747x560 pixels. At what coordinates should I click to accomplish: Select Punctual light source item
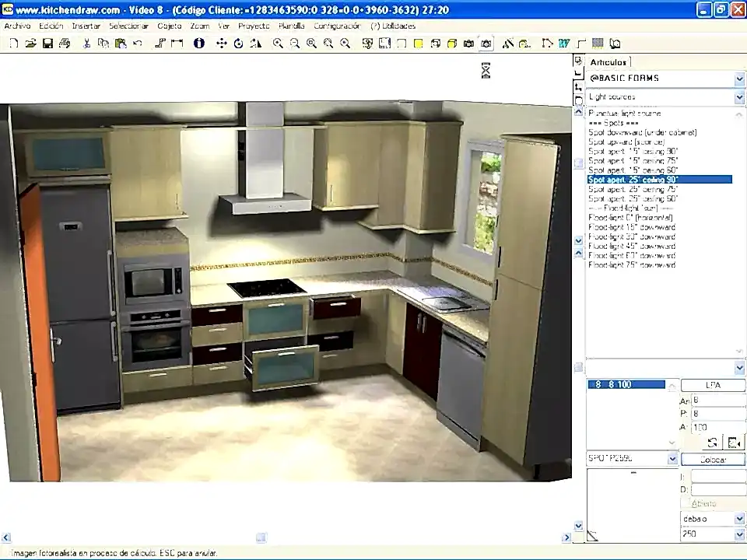point(625,114)
